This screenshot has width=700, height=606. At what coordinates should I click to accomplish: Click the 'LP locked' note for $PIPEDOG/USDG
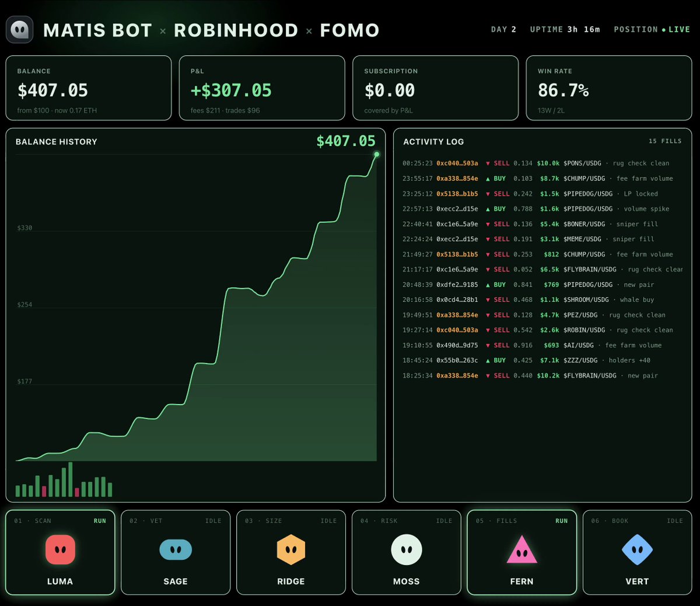click(640, 194)
